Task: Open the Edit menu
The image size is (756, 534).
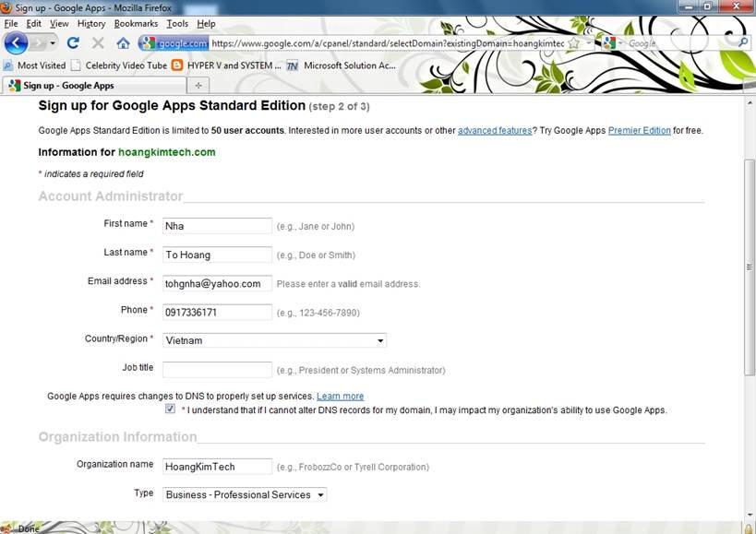Action: click(x=34, y=24)
